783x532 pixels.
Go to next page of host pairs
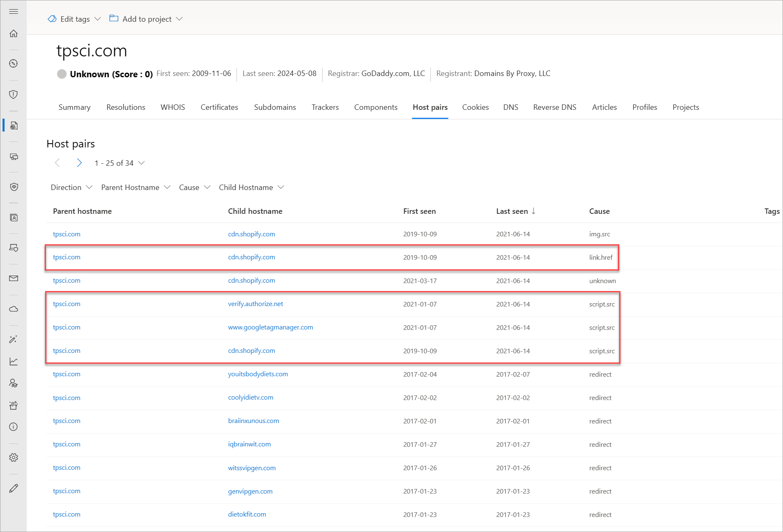pos(79,163)
